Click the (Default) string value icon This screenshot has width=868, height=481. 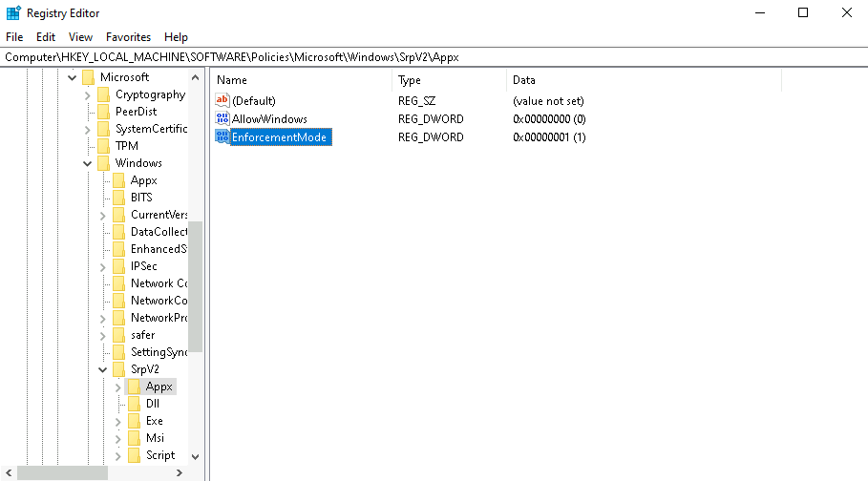pyautogui.click(x=222, y=100)
